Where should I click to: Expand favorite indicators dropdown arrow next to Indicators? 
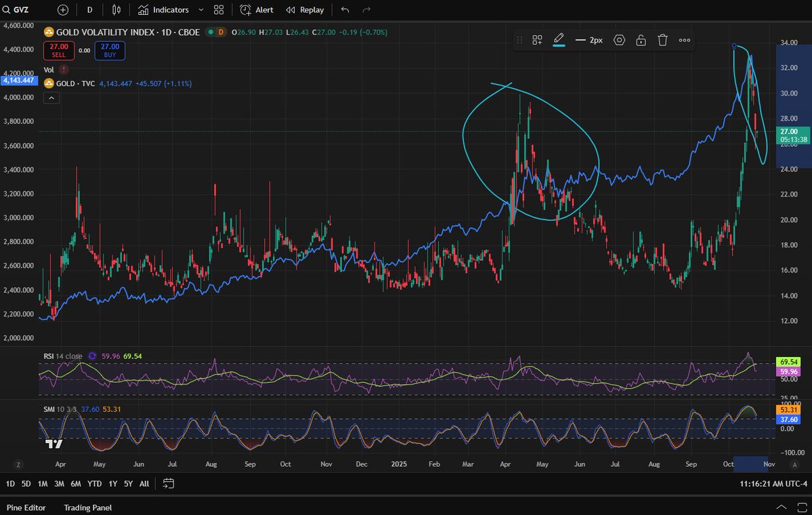[201, 10]
